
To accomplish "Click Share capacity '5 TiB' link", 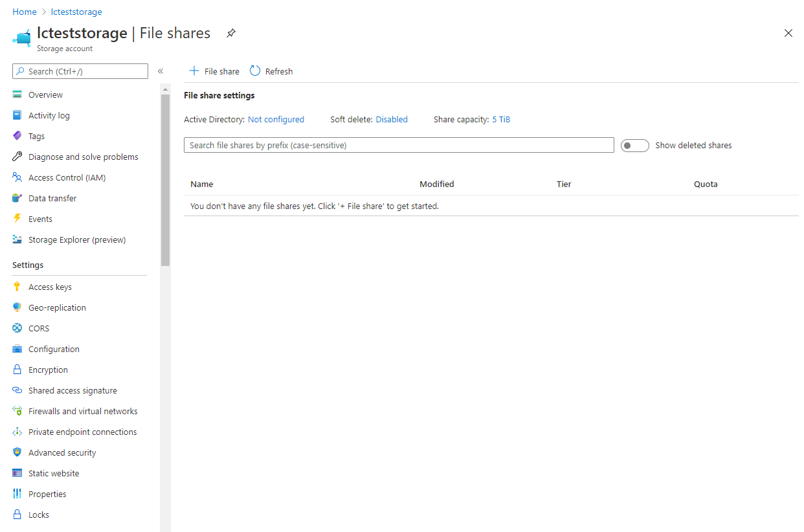I will point(501,119).
